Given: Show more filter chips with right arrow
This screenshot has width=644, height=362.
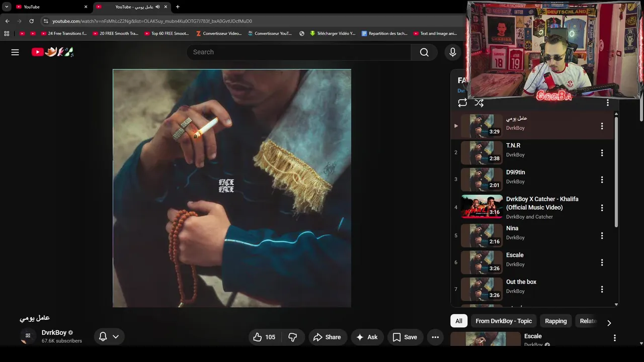Looking at the screenshot, I should (x=609, y=323).
